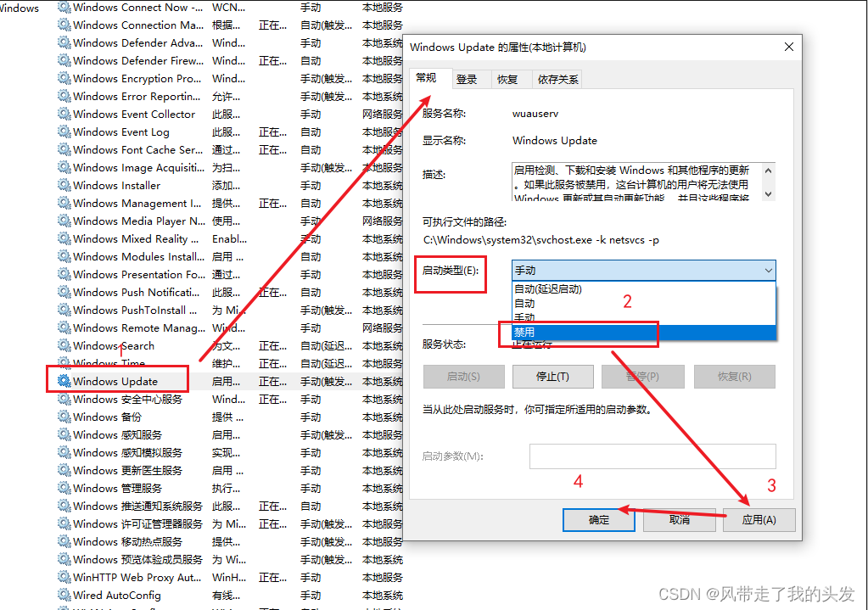Click gear icon beside Wired AutoConfig

click(64, 595)
